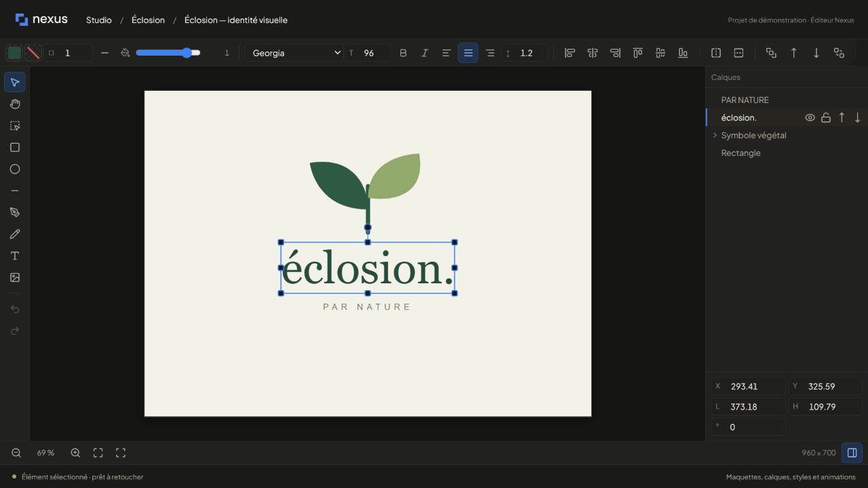Select the arrow selection tool
This screenshot has width=868, height=488.
click(x=15, y=82)
